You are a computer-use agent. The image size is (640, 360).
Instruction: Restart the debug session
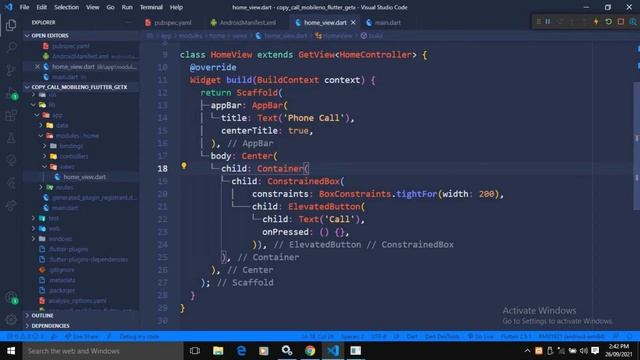point(608,22)
